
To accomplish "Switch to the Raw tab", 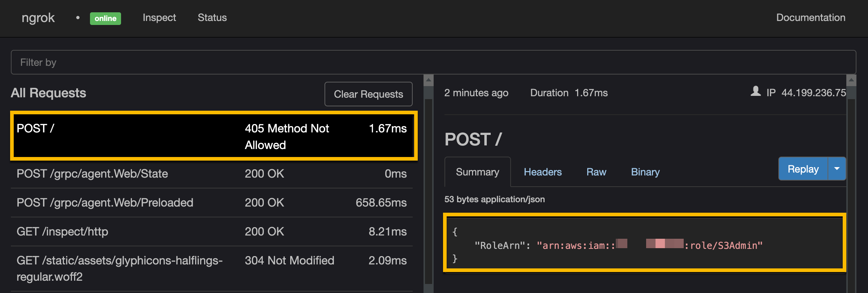I will click(x=596, y=172).
